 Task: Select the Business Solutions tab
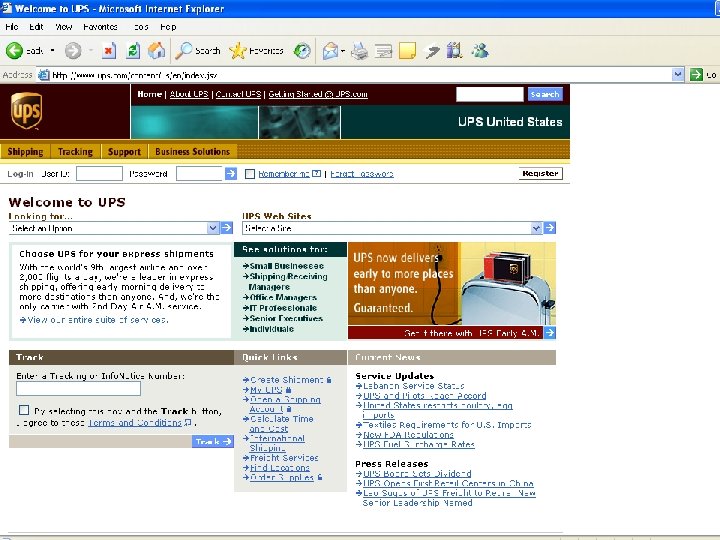tap(192, 152)
